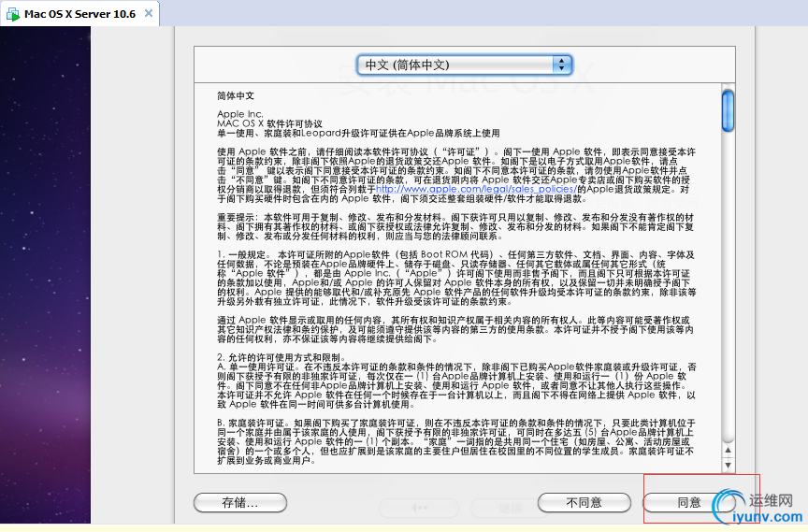The image size is (808, 532).
Task: Click the 2. 允许的许可使用方式和限制 heading
Action: click(281, 357)
